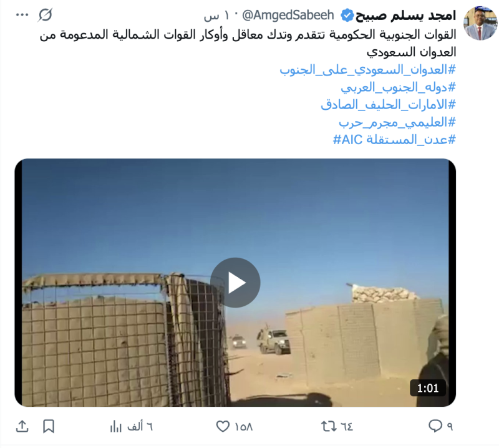Open hashtag #العدوان_السعودي_على_الجنوب
This screenshot has width=499, height=448.
pos(367,69)
